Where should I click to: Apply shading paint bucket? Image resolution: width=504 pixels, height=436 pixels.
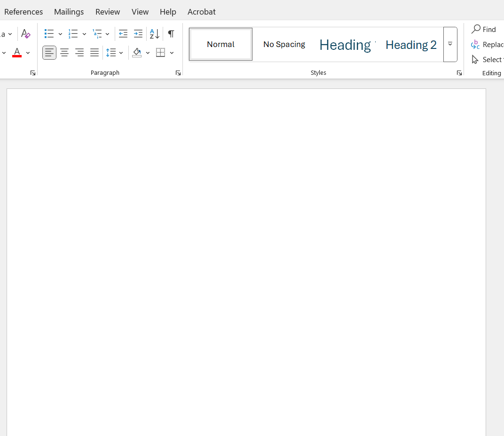pyautogui.click(x=137, y=52)
